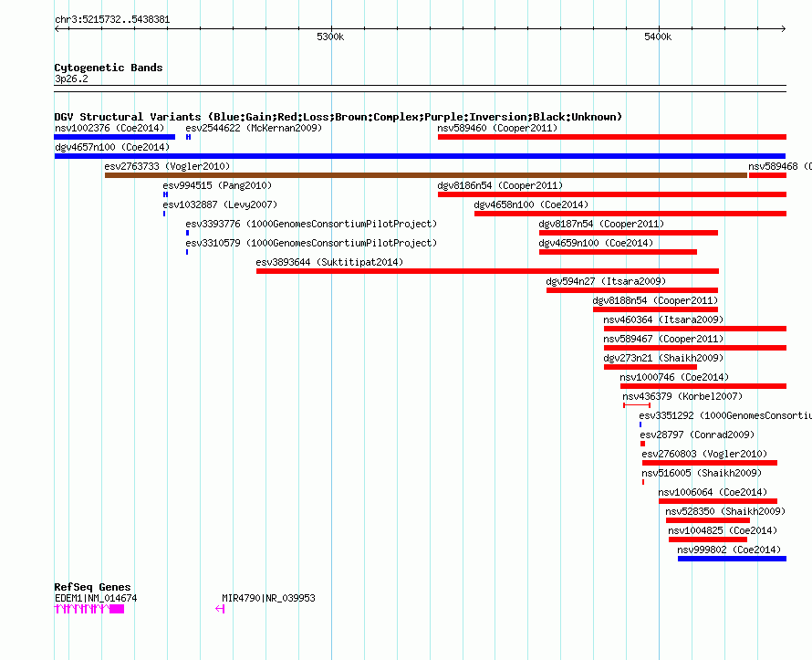Select the blue nsv1002376 variant bar
The width and height of the screenshot is (812, 660).
pos(114,137)
